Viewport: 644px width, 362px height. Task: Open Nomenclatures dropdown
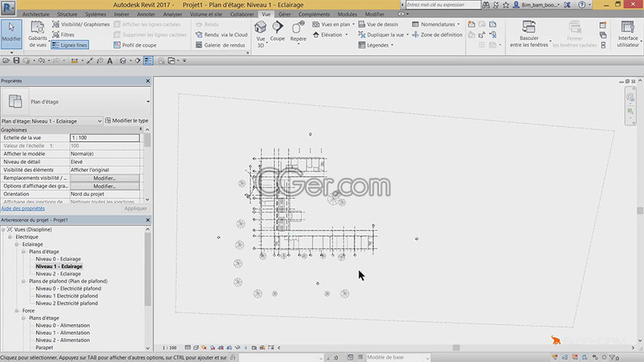435,24
